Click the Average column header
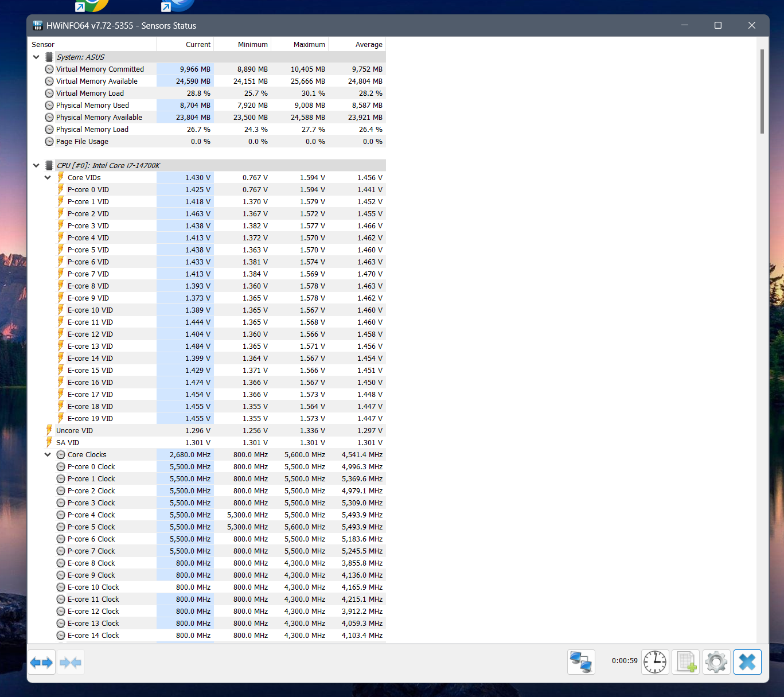This screenshot has height=697, width=784. pos(357,44)
